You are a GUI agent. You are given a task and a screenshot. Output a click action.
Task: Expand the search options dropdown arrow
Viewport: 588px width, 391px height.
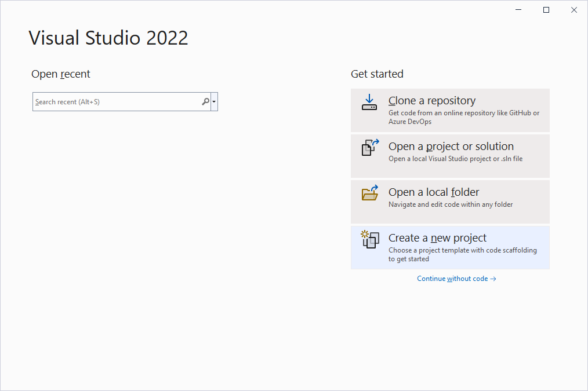tap(214, 102)
